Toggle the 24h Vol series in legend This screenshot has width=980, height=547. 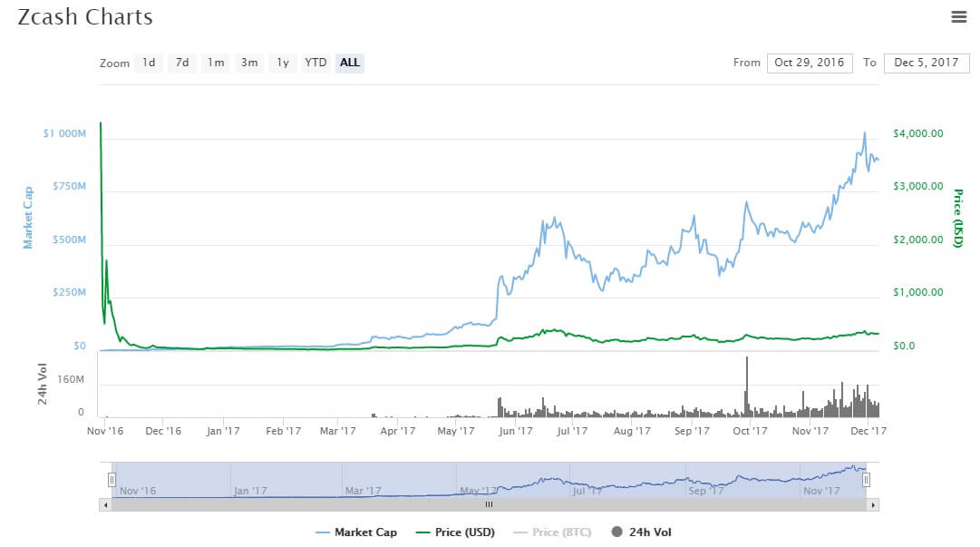[641, 532]
